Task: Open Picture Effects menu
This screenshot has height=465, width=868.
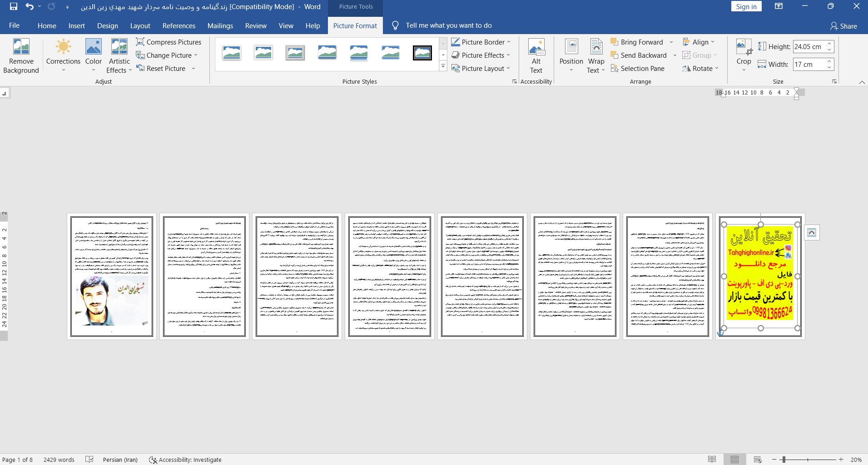Action: (481, 55)
